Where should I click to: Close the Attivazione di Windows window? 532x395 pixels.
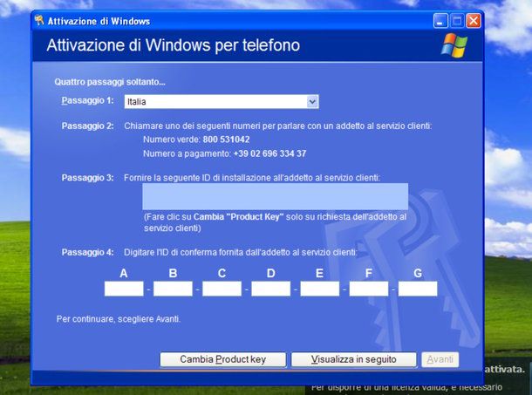[x=474, y=21]
